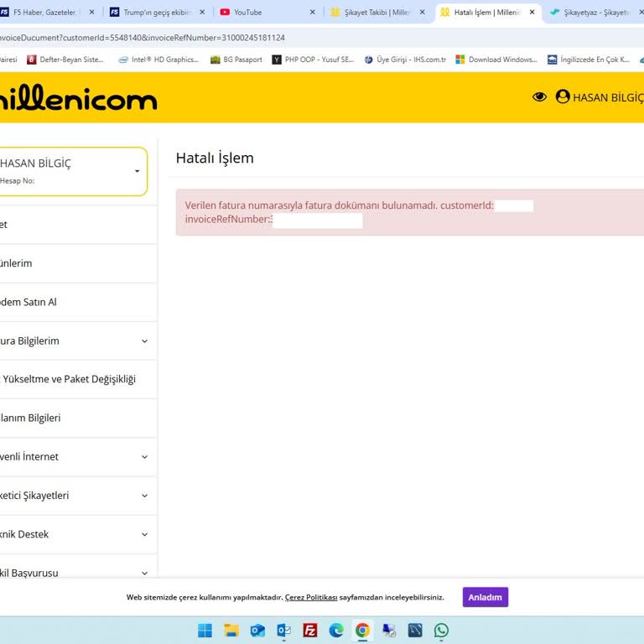644x644 pixels.
Task: Open the computer-monitor app icon right of Chrome
Action: pos(389,630)
